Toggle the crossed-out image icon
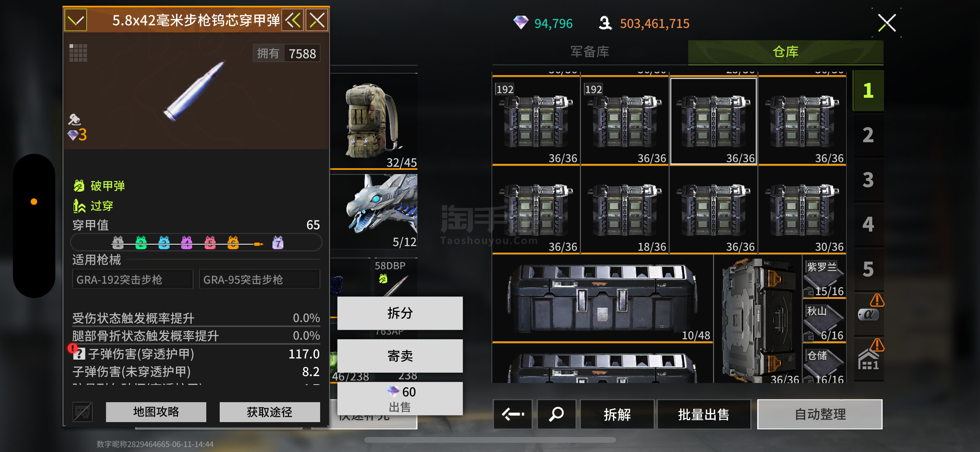This screenshot has width=980, height=452. 82,412
